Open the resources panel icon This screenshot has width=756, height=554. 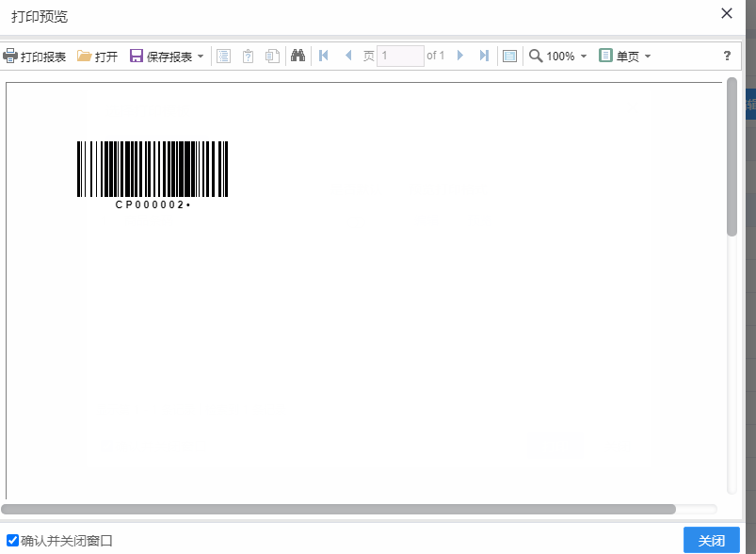(272, 56)
